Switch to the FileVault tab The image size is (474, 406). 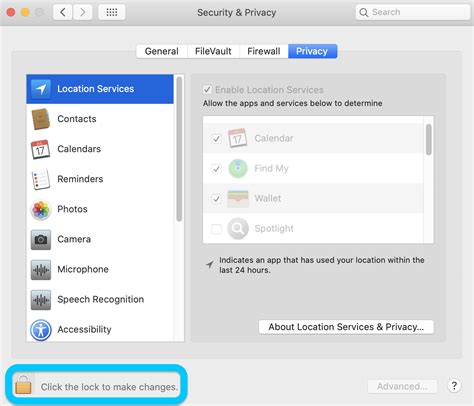[213, 51]
